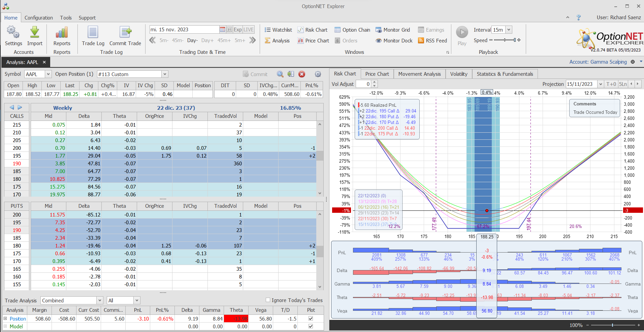Click the Day+ step button
The height and width of the screenshot is (332, 644).
(207, 40)
